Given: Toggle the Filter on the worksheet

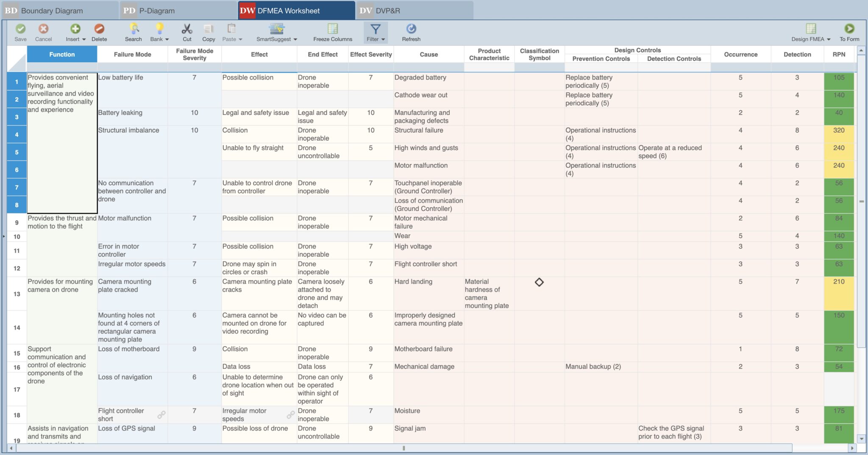Looking at the screenshot, I should (x=375, y=32).
